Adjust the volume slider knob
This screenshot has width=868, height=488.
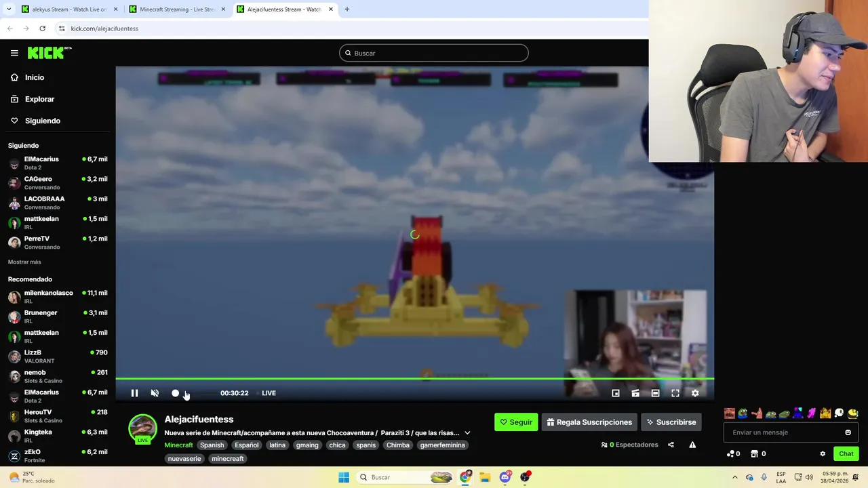click(x=175, y=393)
